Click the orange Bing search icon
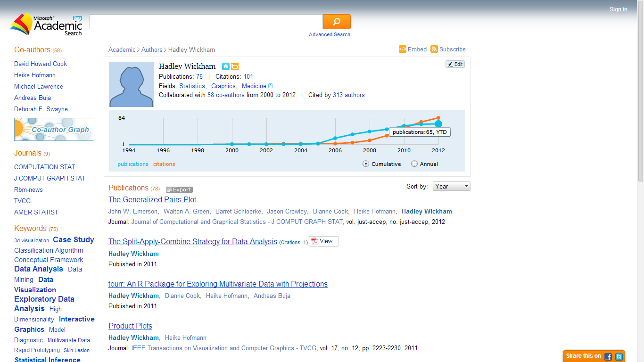The width and height of the screenshot is (644, 362). pyautogui.click(x=234, y=66)
